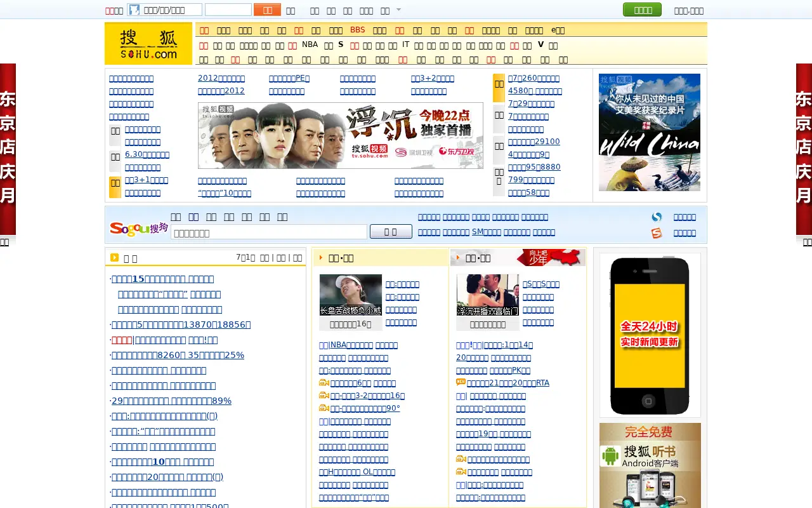
Task: Click the video icon beside the 3-2 headline
Action: click(324, 395)
